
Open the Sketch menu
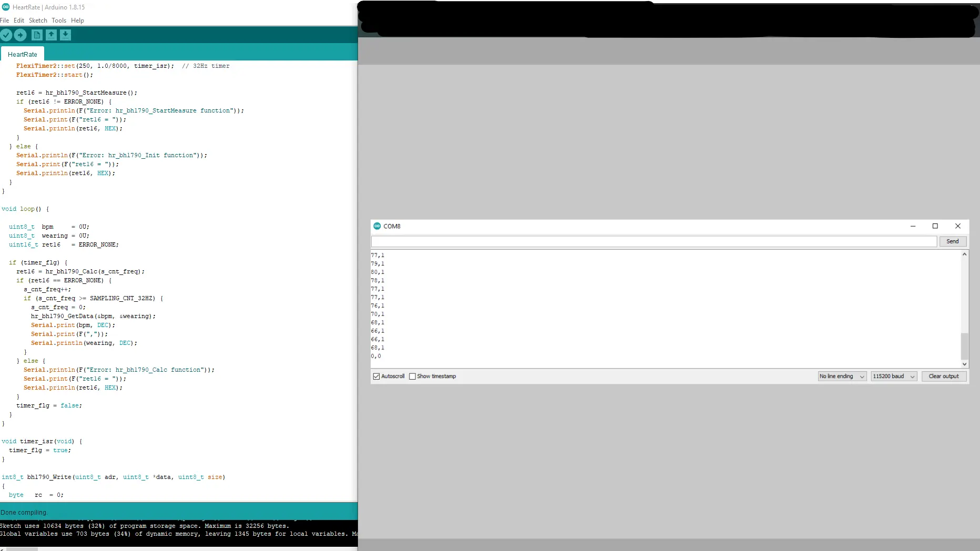[x=38, y=21]
